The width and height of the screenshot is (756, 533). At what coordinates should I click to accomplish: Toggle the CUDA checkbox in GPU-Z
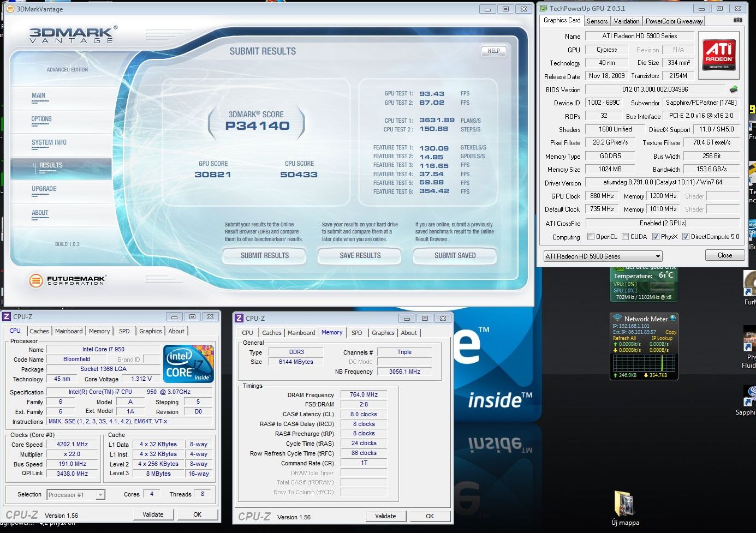625,237
